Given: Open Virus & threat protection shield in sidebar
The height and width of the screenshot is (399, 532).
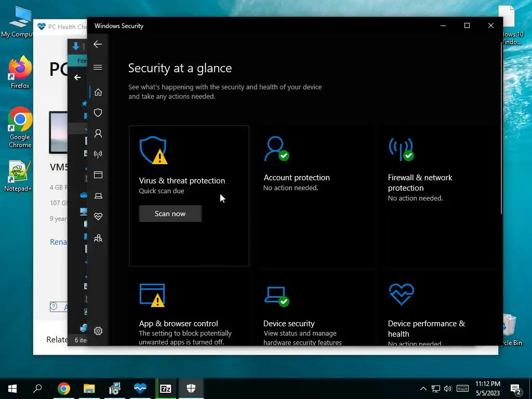Looking at the screenshot, I should pyautogui.click(x=98, y=113).
